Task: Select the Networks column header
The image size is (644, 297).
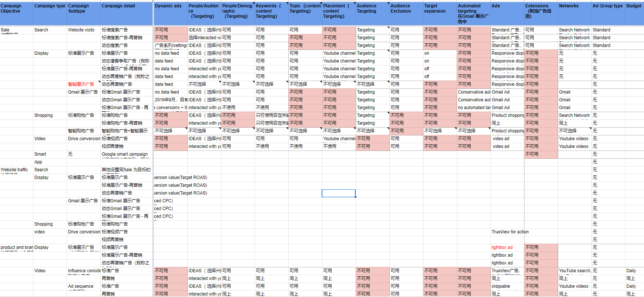Action: [x=574, y=13]
